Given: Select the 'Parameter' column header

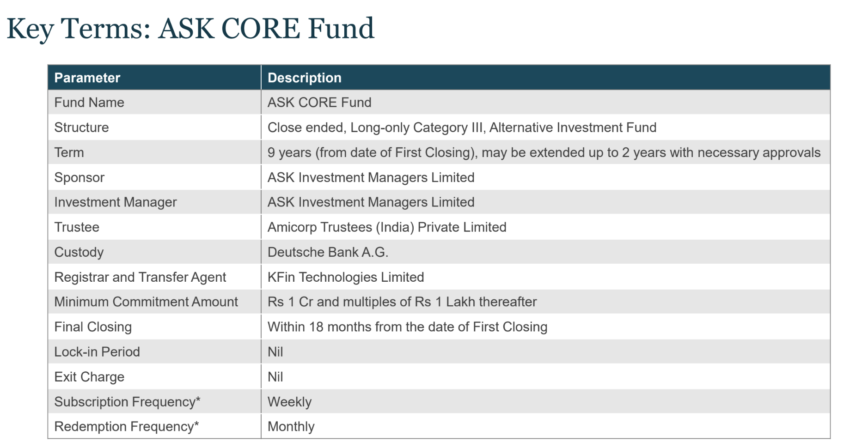Looking at the screenshot, I should 87,78.
